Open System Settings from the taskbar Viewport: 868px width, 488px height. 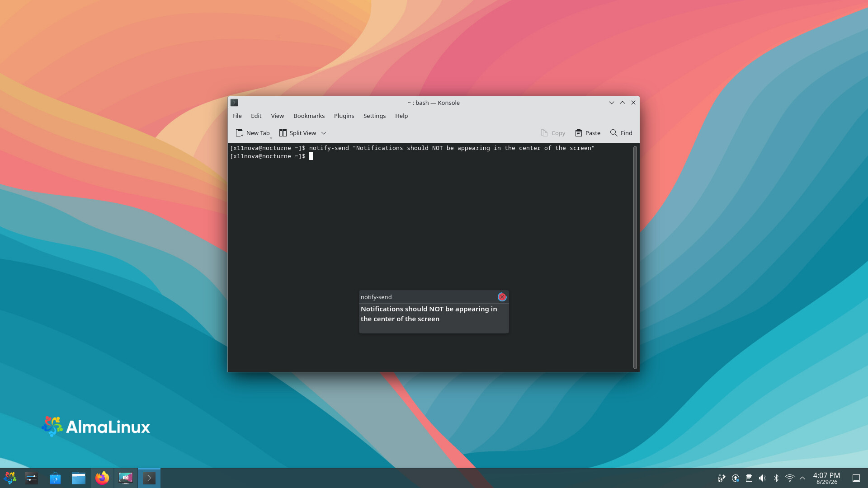(32, 478)
